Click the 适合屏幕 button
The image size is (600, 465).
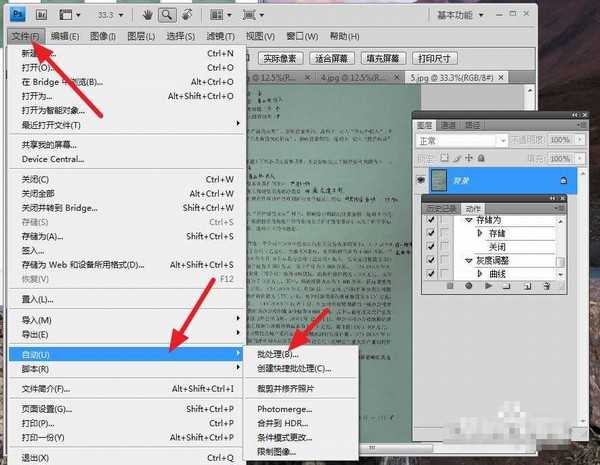click(x=331, y=59)
